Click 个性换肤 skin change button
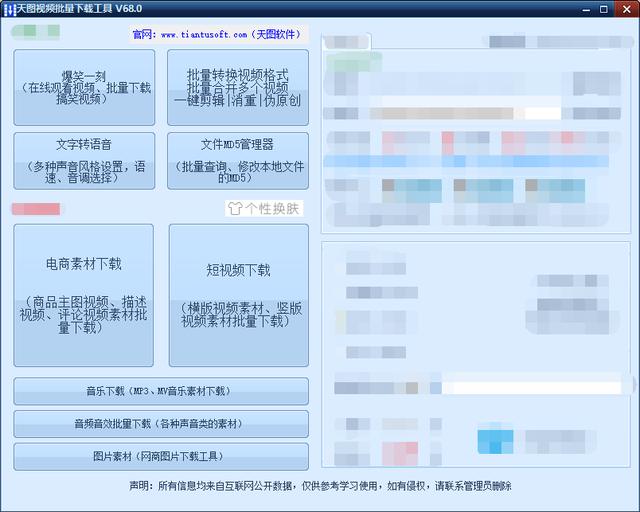 (264, 209)
